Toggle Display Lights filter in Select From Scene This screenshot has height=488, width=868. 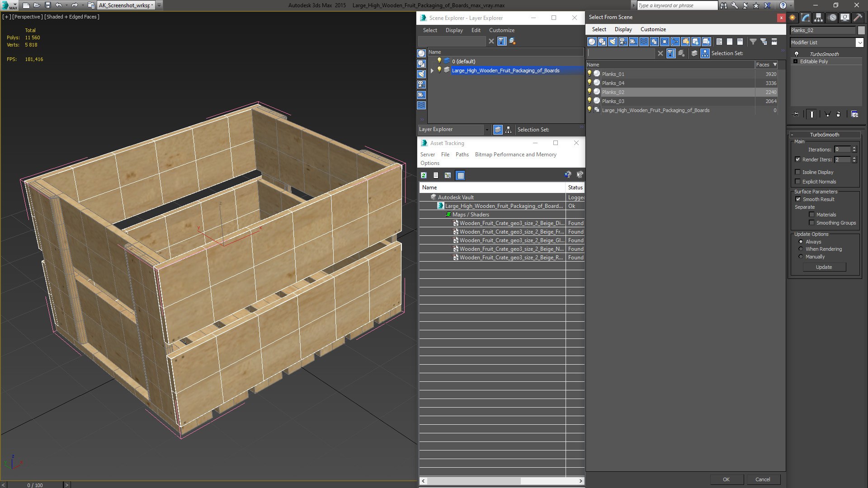pos(613,42)
